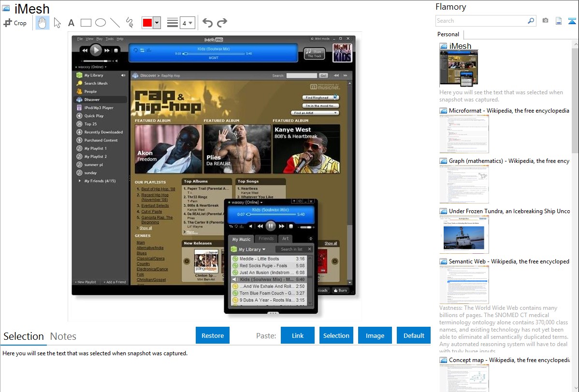The width and height of the screenshot is (579, 392).
Task: Select the text annotation tool A
Action: (71, 23)
